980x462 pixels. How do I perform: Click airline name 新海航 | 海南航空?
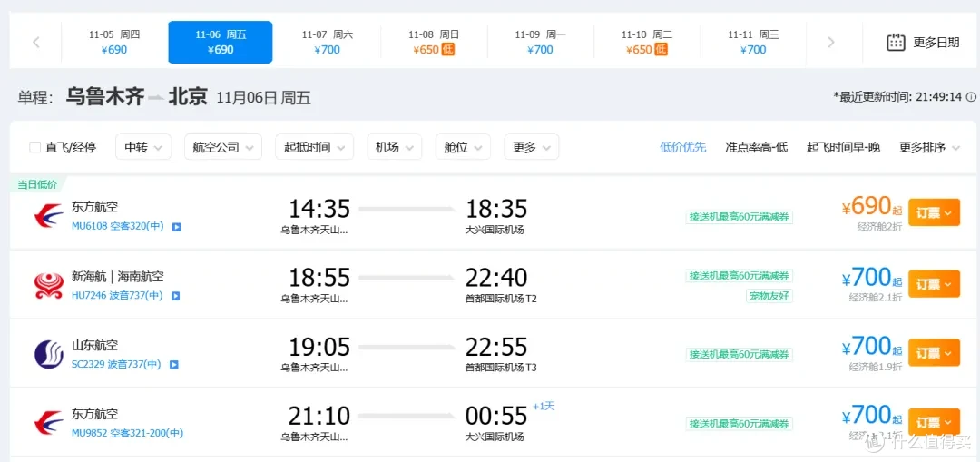(x=117, y=276)
